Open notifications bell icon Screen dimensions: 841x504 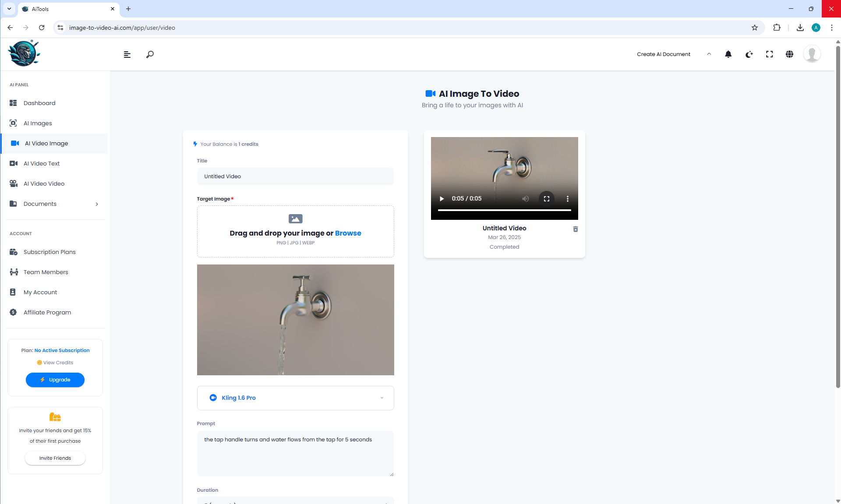coord(728,54)
